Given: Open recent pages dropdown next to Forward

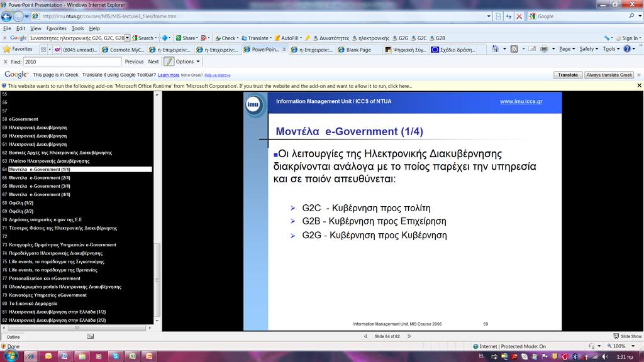Looking at the screenshot, I should 26,16.
